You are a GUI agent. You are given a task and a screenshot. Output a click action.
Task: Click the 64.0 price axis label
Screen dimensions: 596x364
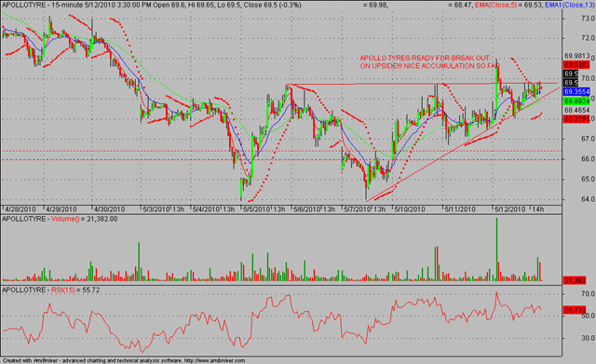(x=588, y=199)
